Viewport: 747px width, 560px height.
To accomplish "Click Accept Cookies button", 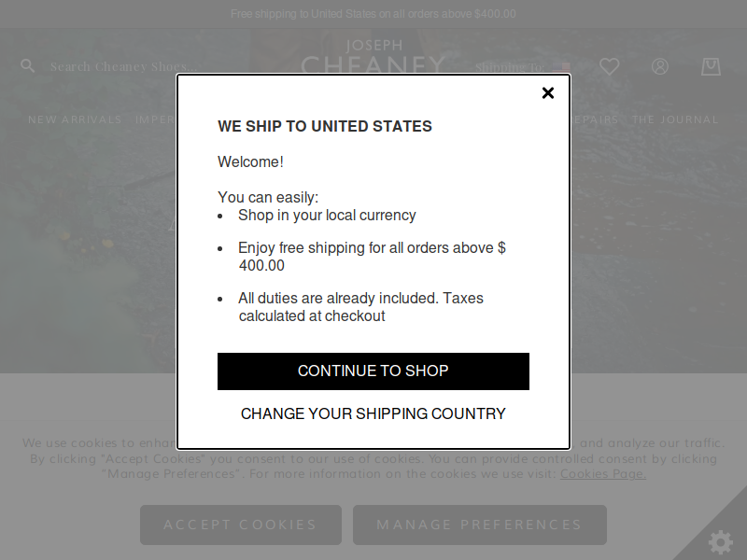I will point(241,525).
